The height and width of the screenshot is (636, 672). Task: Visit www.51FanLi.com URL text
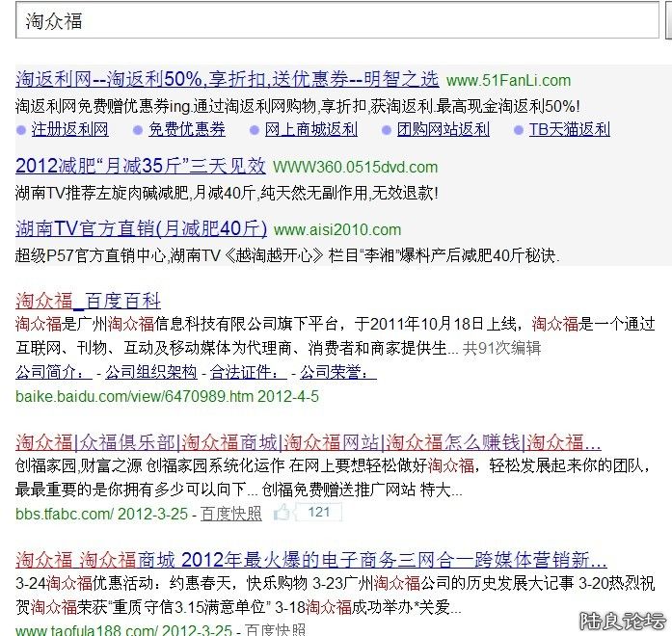point(508,81)
